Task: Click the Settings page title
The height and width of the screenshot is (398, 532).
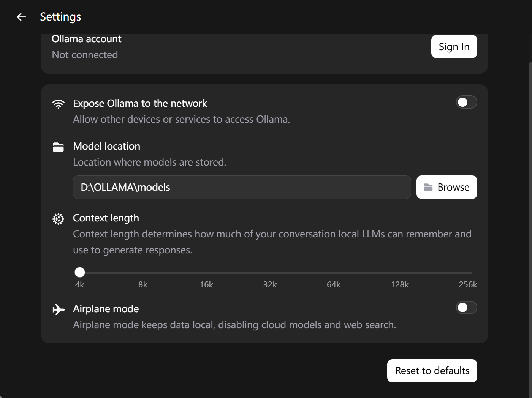Action: pyautogui.click(x=60, y=17)
